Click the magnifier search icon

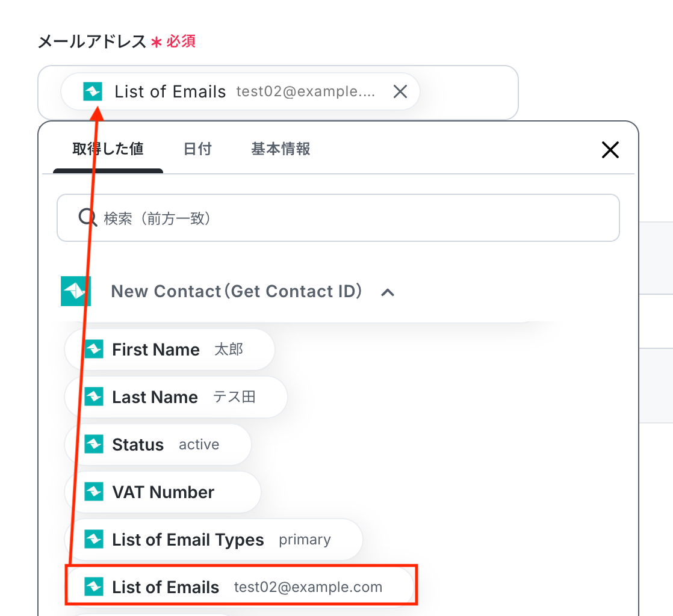[87, 218]
